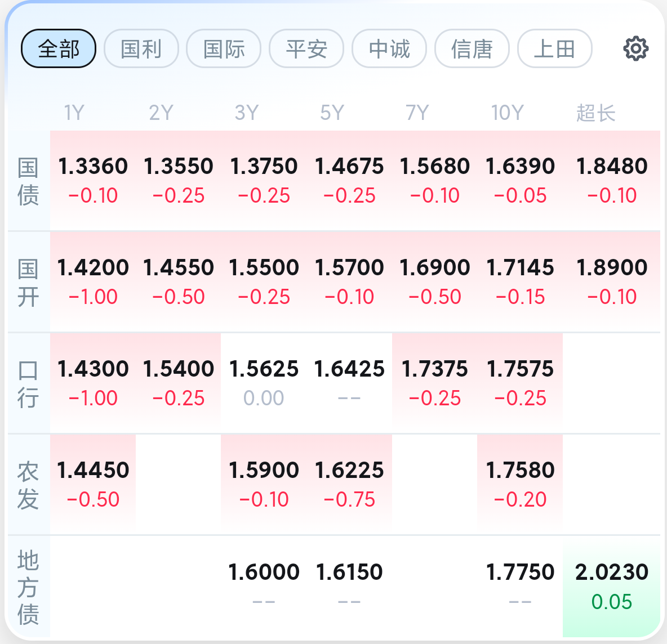Viewport: 667px width, 644px height.
Task: Click 国开 超长 value 1.8900
Action: point(612,281)
